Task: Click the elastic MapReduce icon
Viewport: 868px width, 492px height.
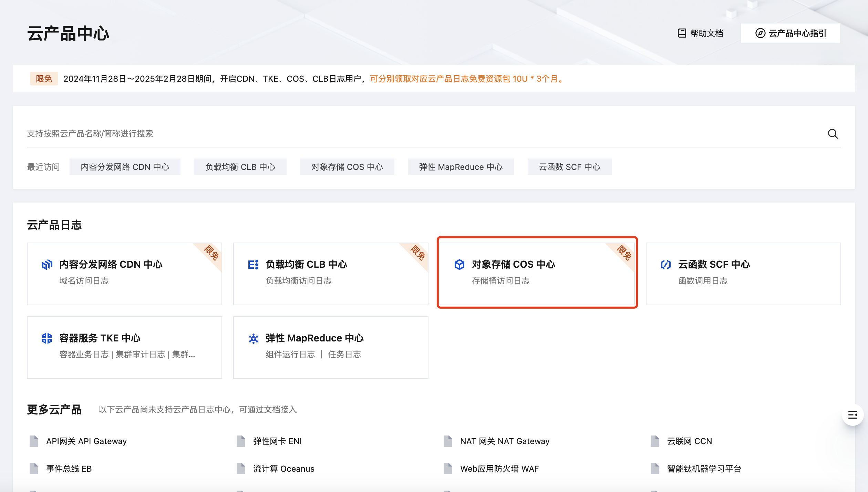Action: pyautogui.click(x=253, y=338)
